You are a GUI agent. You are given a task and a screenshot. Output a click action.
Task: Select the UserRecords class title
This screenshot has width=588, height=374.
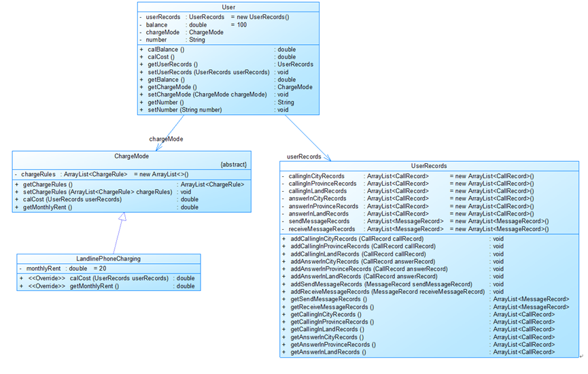(x=429, y=166)
